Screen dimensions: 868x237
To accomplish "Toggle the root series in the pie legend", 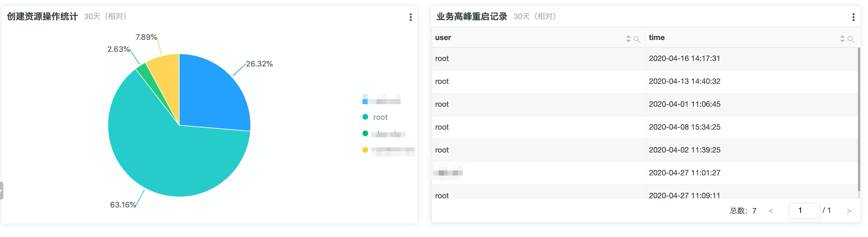I will (x=375, y=117).
